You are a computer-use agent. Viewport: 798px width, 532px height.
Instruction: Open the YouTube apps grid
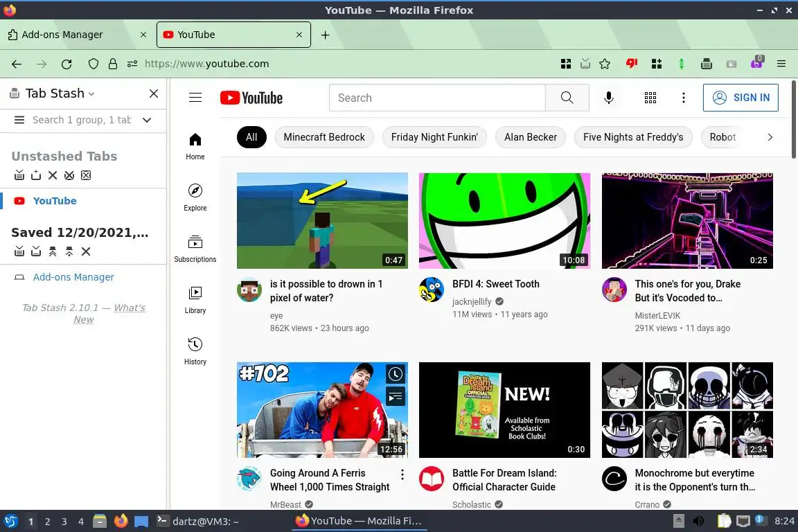[x=650, y=98]
